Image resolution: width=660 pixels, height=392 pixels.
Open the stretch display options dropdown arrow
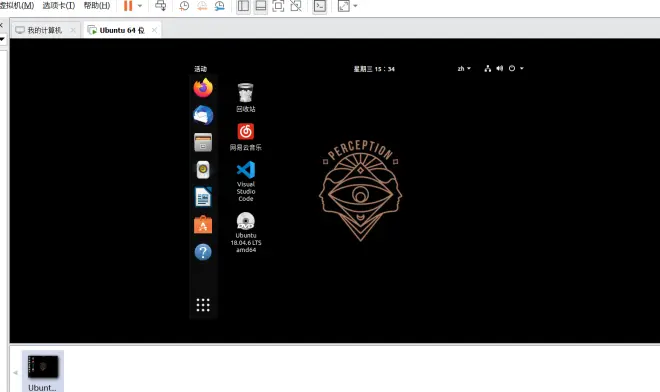[x=355, y=6]
